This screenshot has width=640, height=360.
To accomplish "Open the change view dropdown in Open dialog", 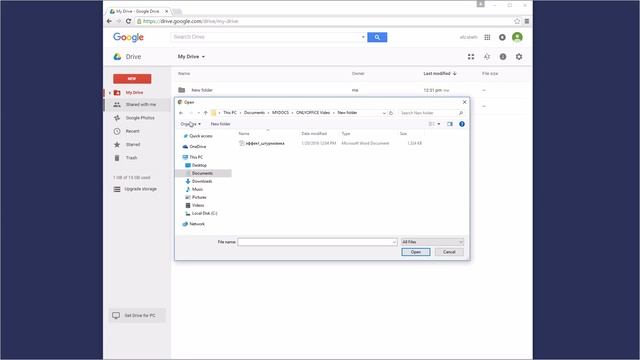I will [x=439, y=124].
